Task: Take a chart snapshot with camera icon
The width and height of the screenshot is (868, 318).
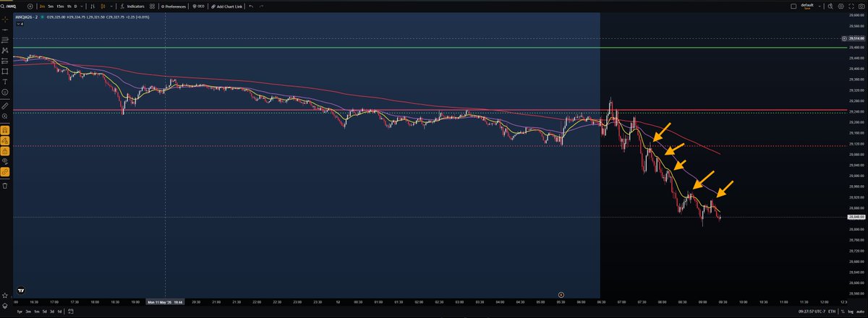Action: [861, 7]
